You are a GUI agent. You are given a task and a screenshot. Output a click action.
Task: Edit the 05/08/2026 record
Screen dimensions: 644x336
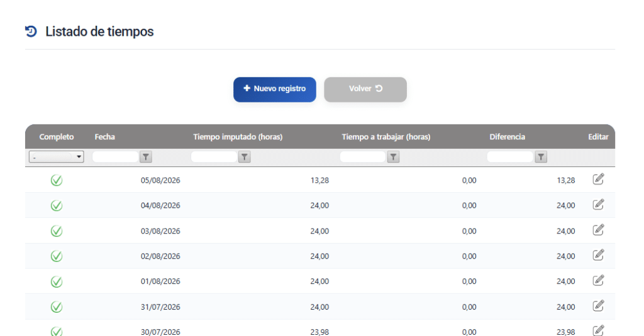tap(599, 179)
